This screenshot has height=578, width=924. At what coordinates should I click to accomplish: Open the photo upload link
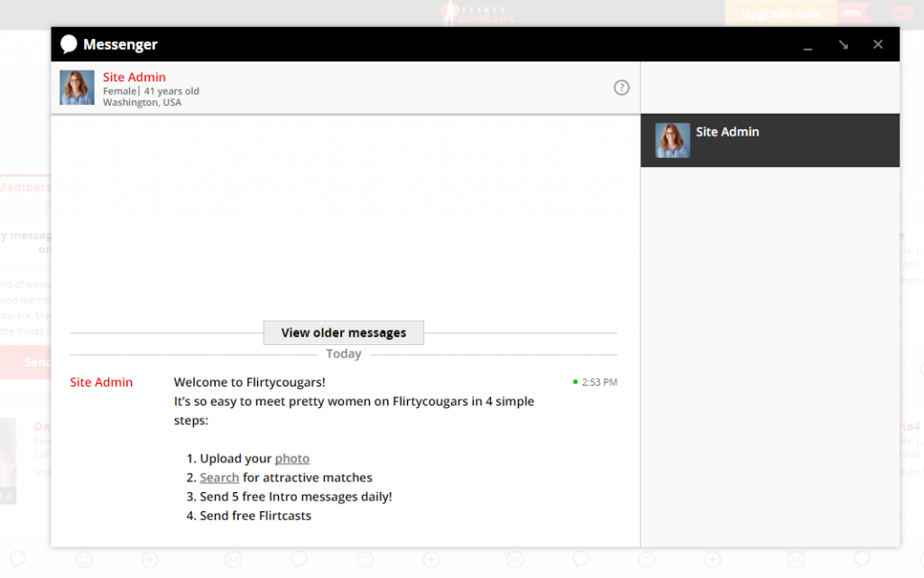pyautogui.click(x=291, y=458)
